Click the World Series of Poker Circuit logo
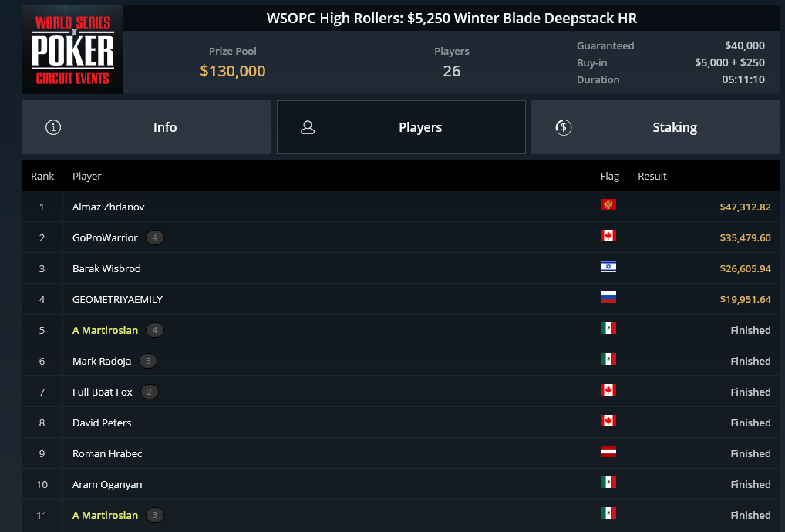The width and height of the screenshot is (785, 532). pos(72,49)
